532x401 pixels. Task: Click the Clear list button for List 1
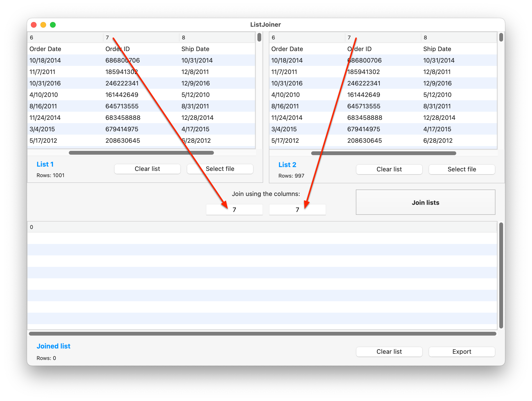point(147,169)
